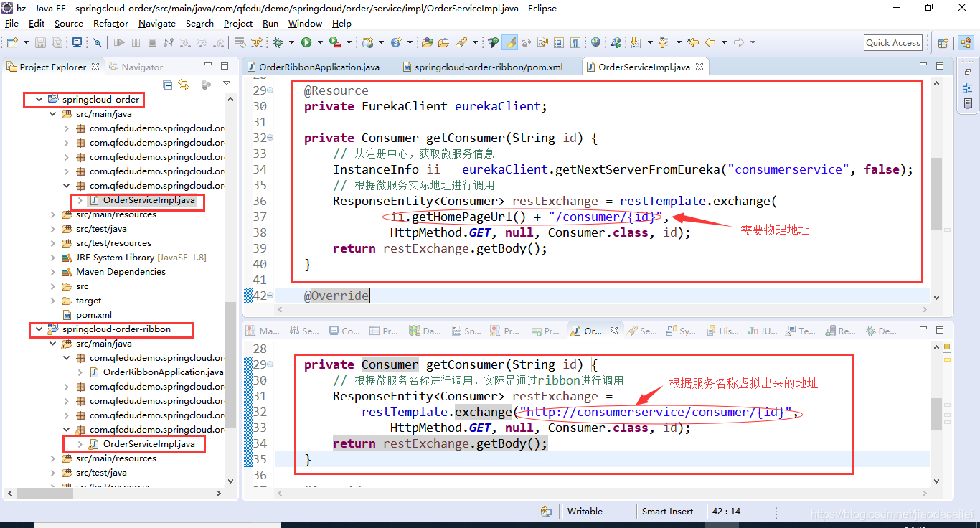Click the Previous Annotation yellow up-arrow icon
The width and height of the screenshot is (980, 528).
tap(664, 42)
